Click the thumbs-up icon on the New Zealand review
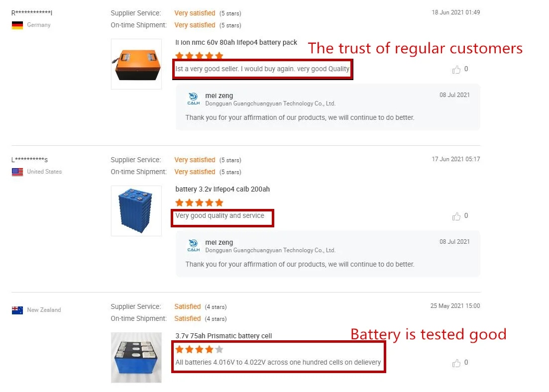The image size is (549, 392). coord(456,363)
